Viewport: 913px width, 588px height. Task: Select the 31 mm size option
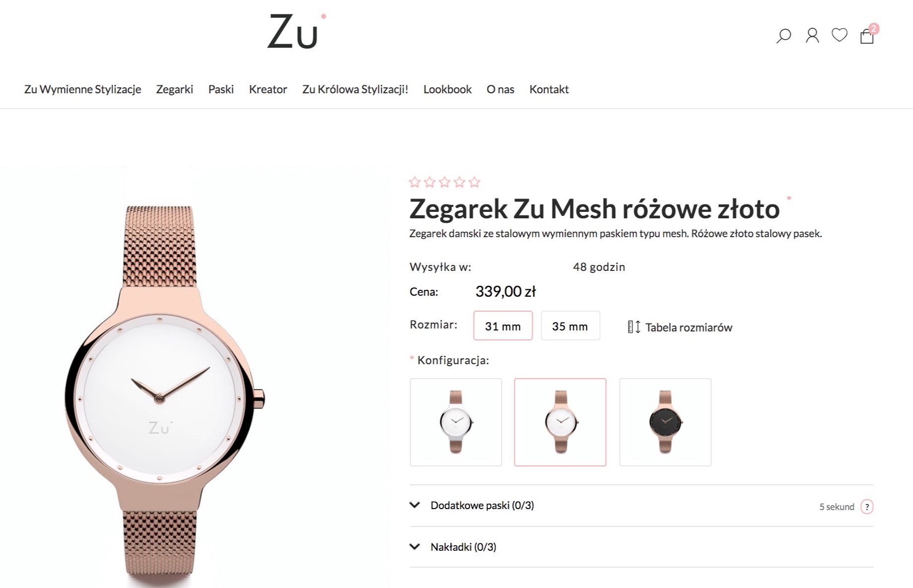(x=503, y=326)
